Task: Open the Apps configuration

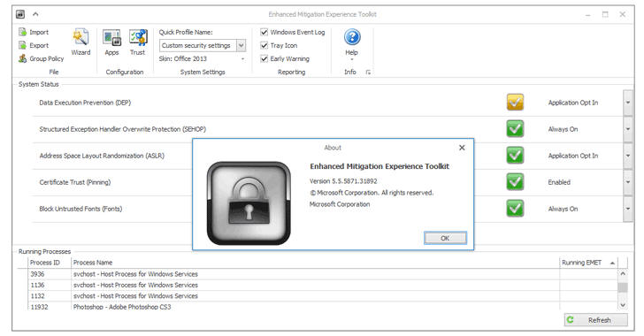Action: click(x=111, y=42)
